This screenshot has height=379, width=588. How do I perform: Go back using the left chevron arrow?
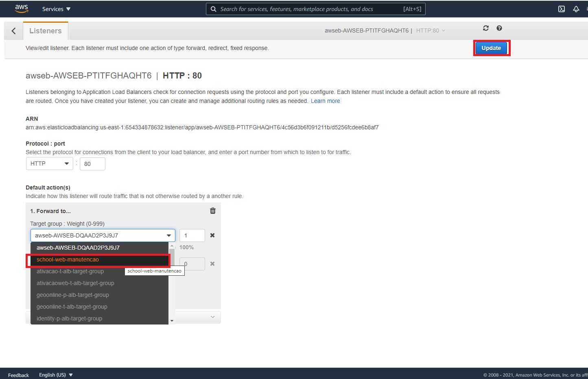pos(14,31)
